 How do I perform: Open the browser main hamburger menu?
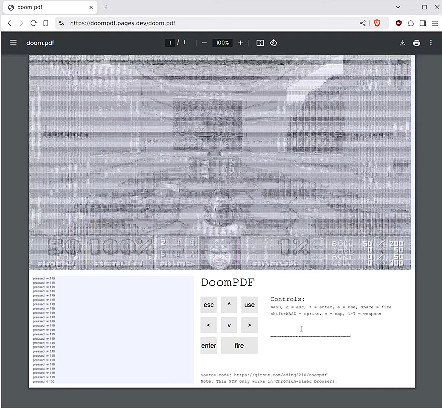435,23
